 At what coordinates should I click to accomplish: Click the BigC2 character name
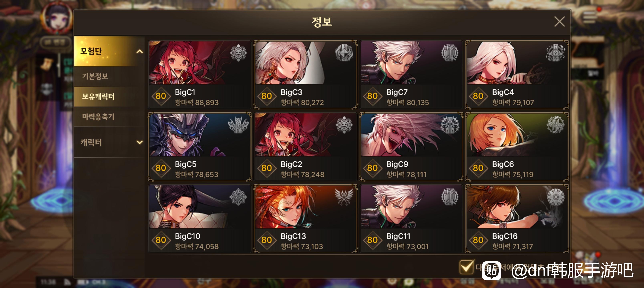click(292, 164)
